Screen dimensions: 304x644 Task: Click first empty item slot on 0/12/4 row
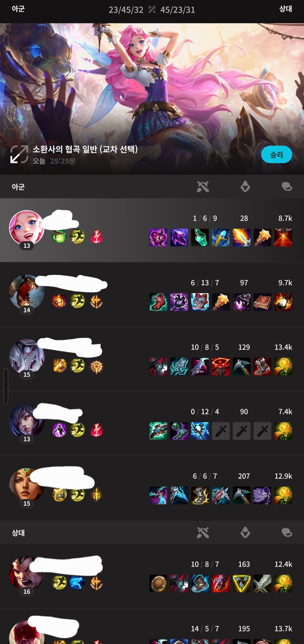(221, 431)
